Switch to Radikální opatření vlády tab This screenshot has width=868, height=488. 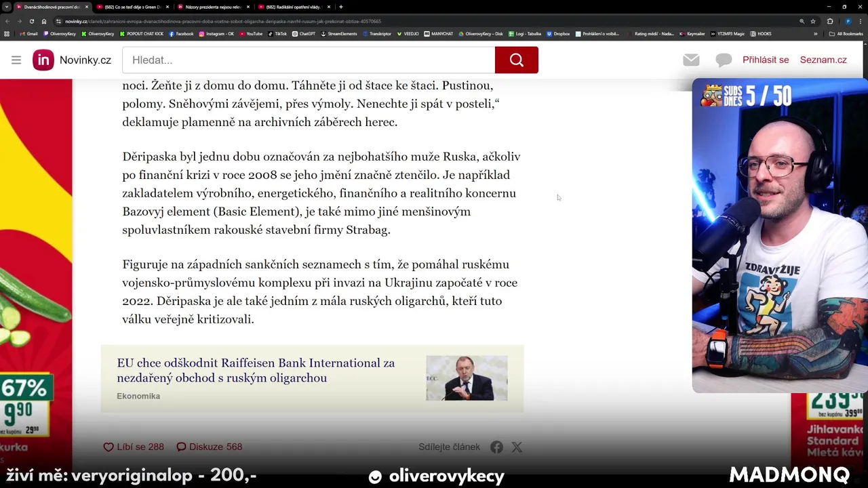coord(294,7)
